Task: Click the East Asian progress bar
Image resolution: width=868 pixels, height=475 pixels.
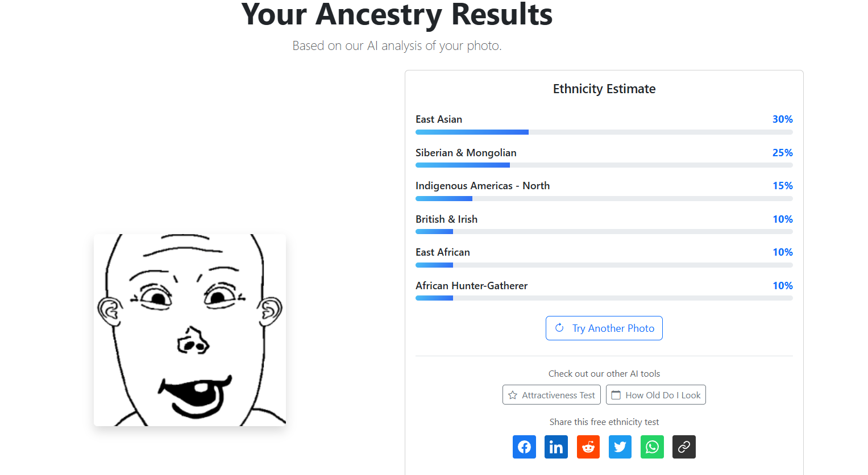Action: point(604,132)
